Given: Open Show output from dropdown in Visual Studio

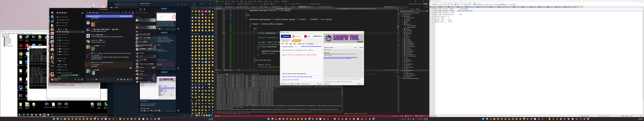Looking at the screenshot, I should (x=235, y=74).
